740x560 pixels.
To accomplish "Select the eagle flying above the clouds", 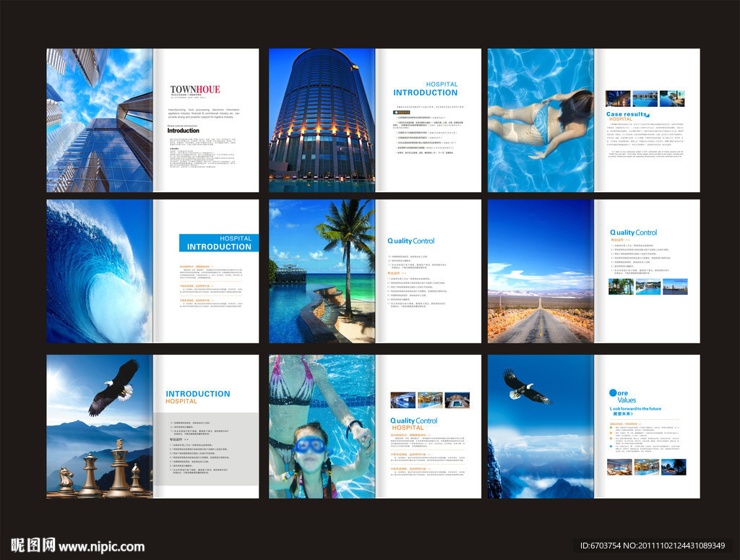I will pyautogui.click(x=525, y=387).
